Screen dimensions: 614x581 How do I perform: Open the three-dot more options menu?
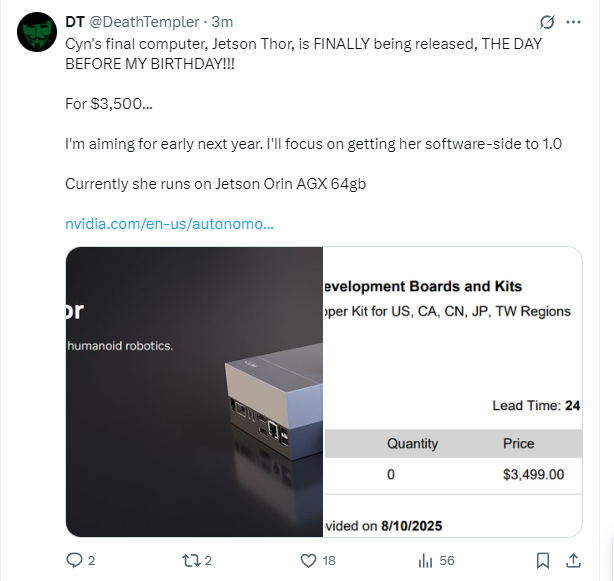pyautogui.click(x=574, y=21)
